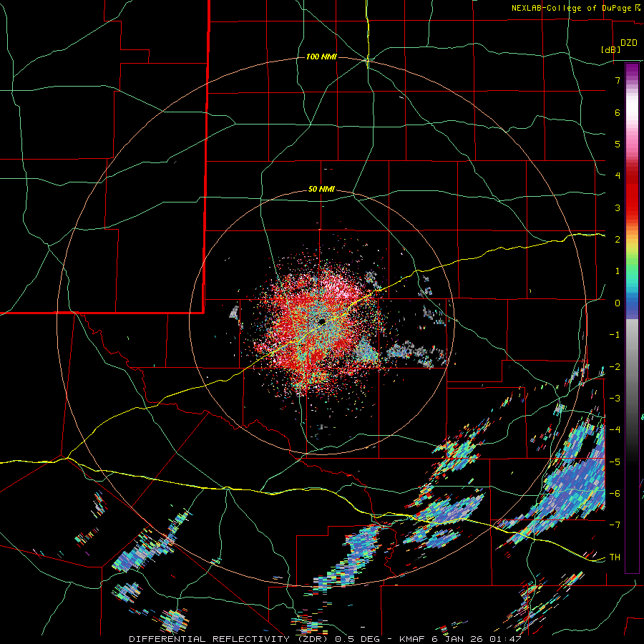The image size is (644, 644).
Task: Click the -3 value on the color scale
Action: [x=615, y=398]
